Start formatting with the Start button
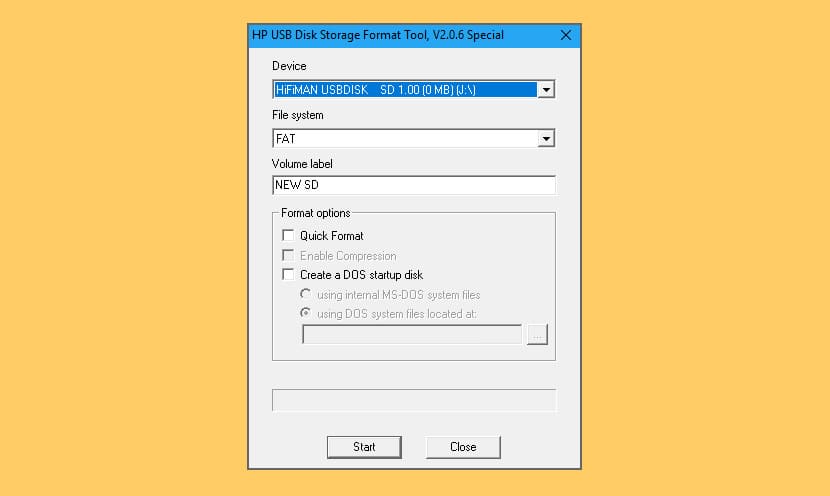The image size is (830, 496). point(364,447)
